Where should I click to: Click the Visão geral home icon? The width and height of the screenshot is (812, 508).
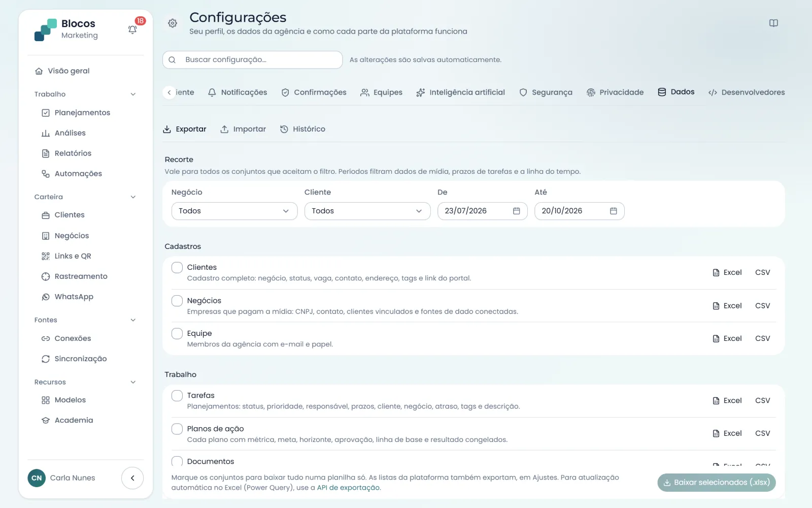[39, 71]
